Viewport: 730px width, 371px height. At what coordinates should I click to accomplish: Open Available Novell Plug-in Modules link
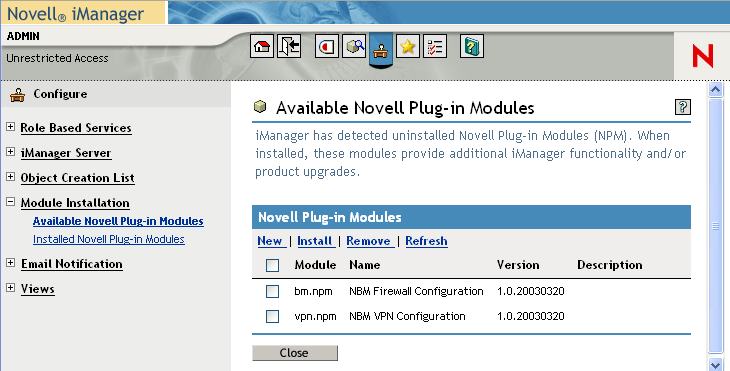tap(118, 221)
